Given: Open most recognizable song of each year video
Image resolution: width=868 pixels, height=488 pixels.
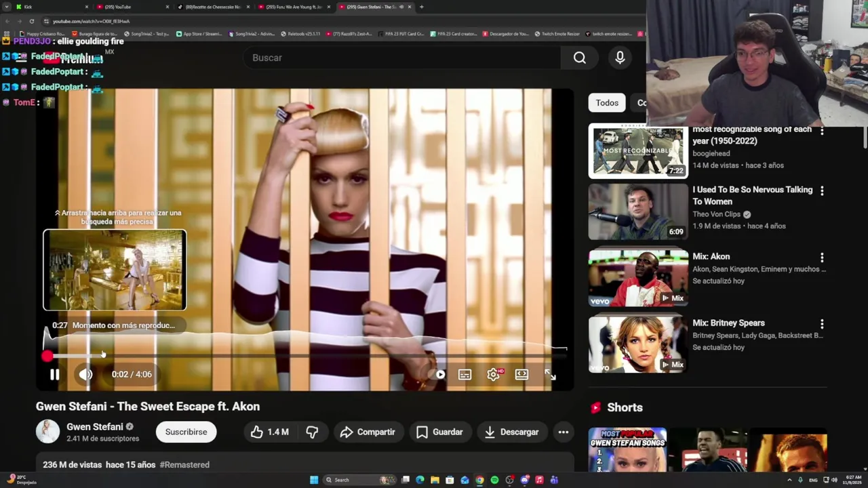Looking at the screenshot, I should (638, 150).
